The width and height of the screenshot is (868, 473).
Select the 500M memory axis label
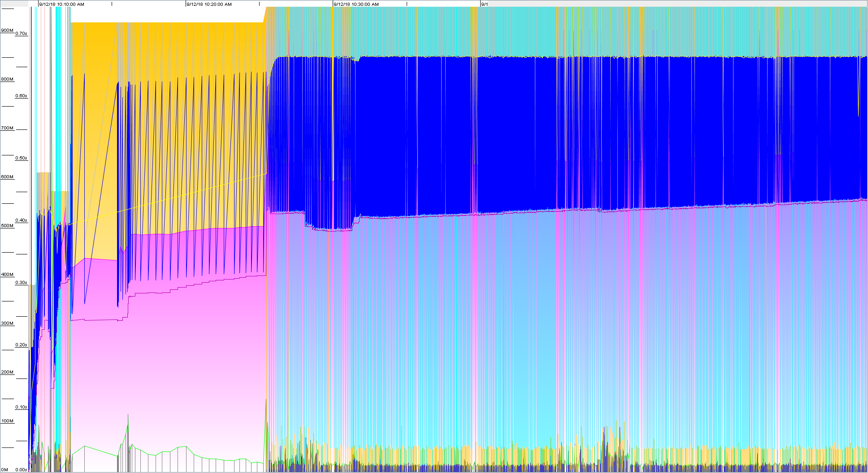[7, 226]
